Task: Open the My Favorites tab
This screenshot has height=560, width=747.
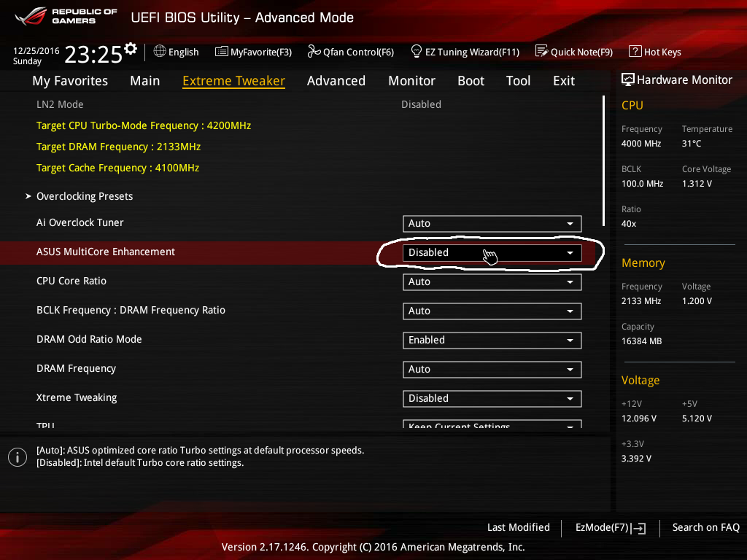Action: (70, 81)
